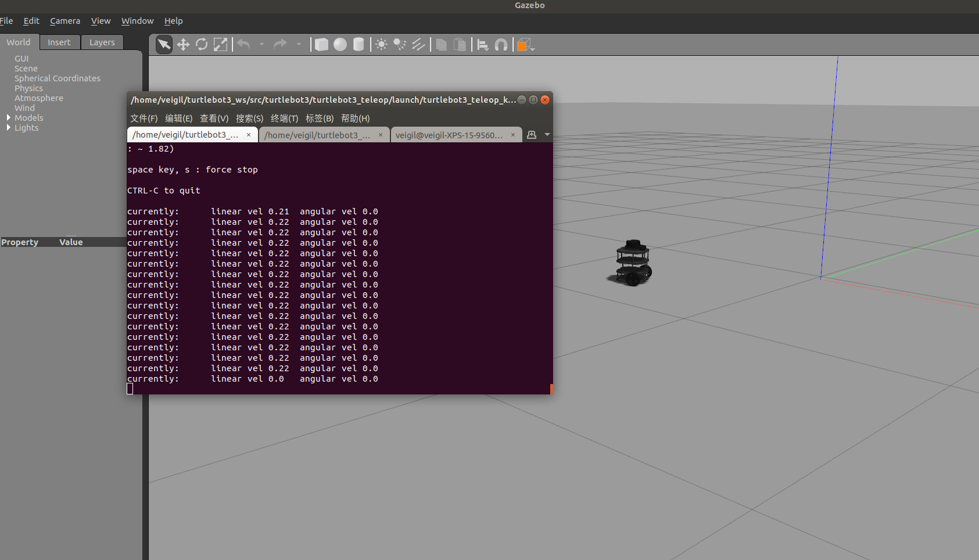The height and width of the screenshot is (560, 979).
Task: Select Physics in the world tree
Action: tap(28, 88)
